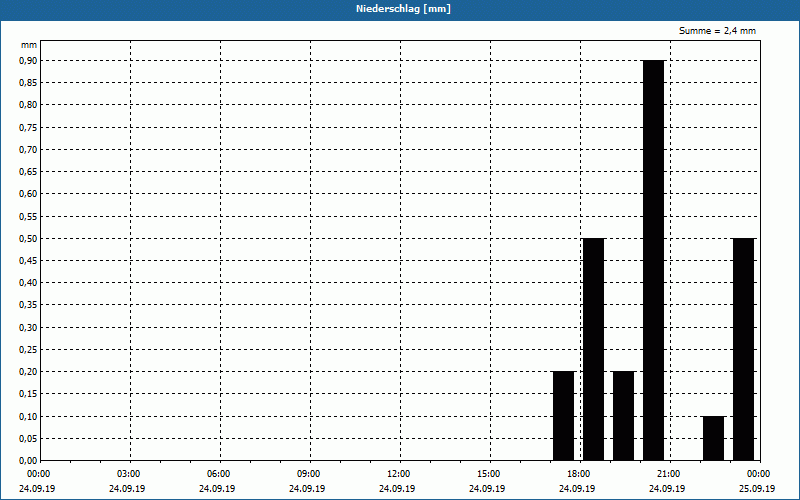Select the 0,20 y-axis label

28,372
